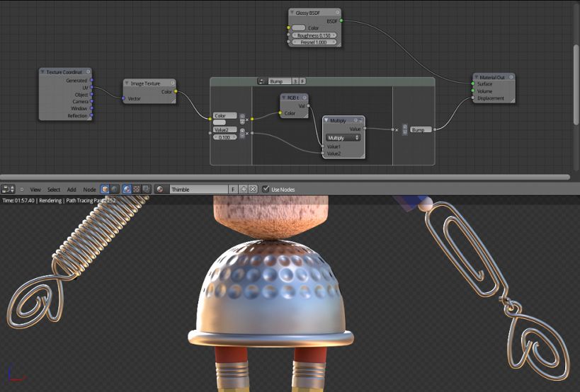Edit the Thimble material name field
The width and height of the screenshot is (580, 392).
(x=199, y=189)
